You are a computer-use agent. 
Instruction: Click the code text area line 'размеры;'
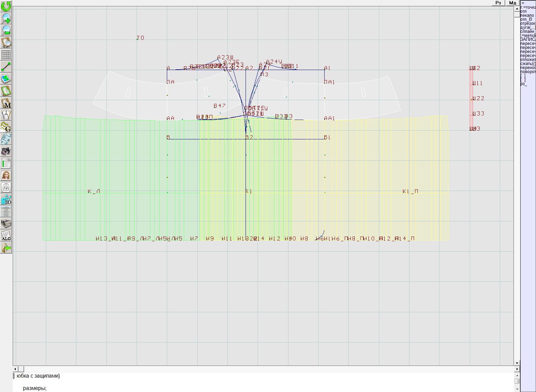[x=35, y=388]
